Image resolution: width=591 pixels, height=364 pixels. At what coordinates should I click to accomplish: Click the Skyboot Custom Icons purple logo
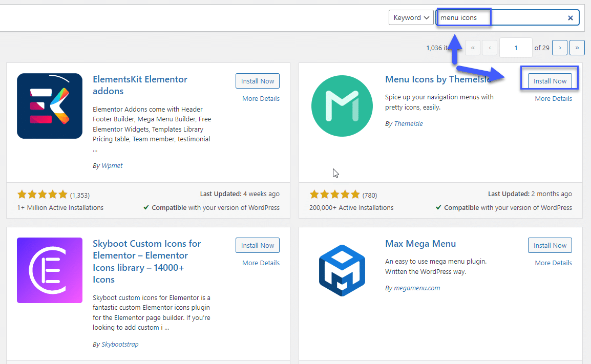pyautogui.click(x=49, y=270)
